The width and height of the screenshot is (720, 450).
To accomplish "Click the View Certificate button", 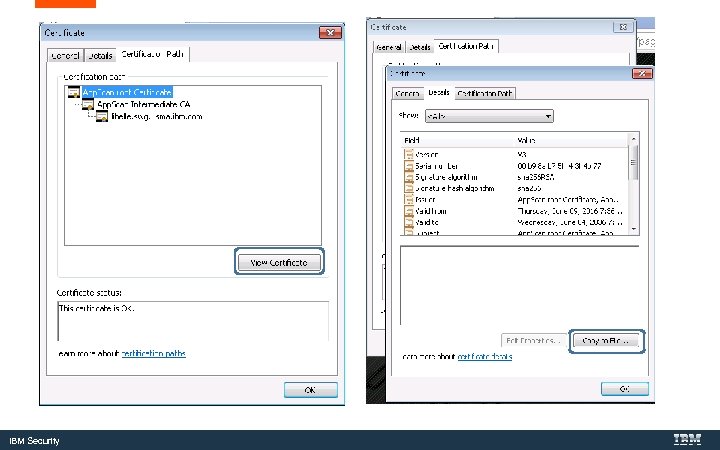I will tap(279, 263).
